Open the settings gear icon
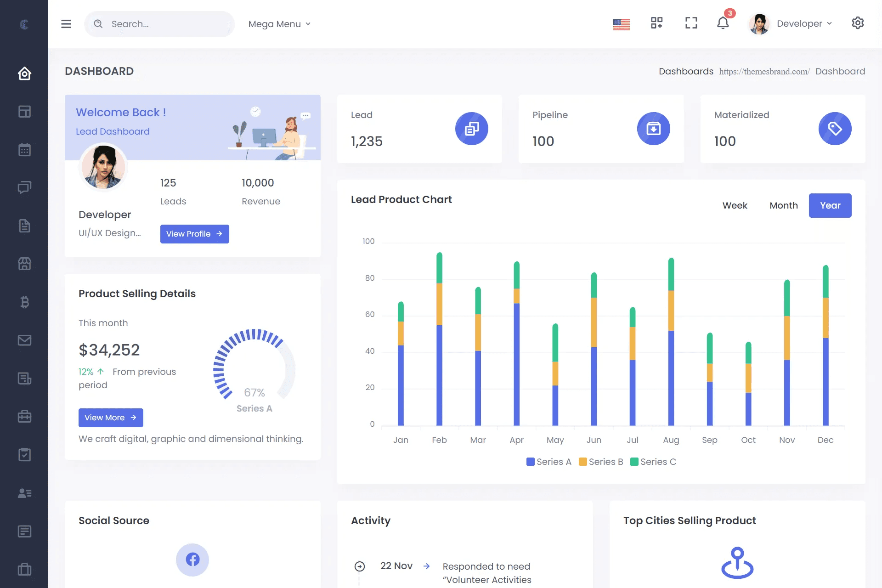 [858, 23]
